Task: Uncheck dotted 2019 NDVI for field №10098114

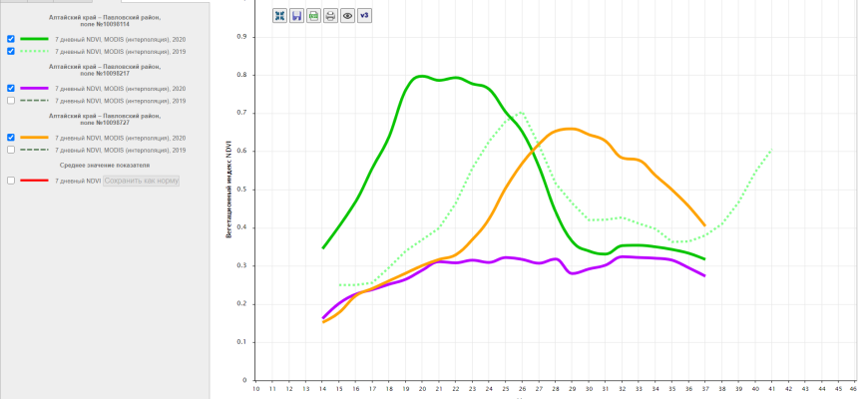Action: (11, 51)
